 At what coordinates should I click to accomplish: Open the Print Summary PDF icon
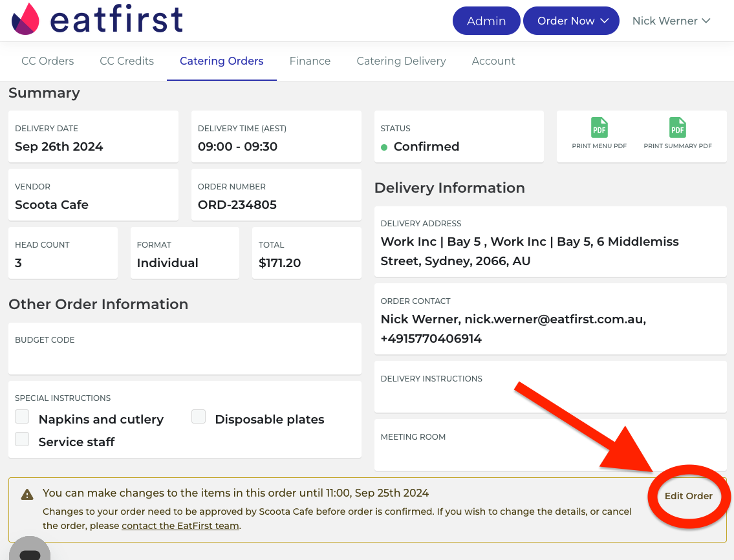tap(677, 127)
